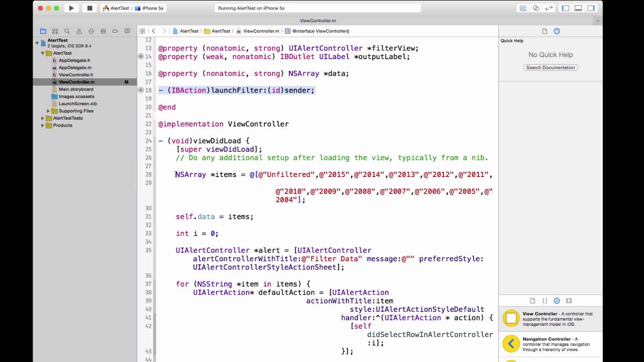
Task: Click AlertTest project in jump bar
Action: point(186,31)
